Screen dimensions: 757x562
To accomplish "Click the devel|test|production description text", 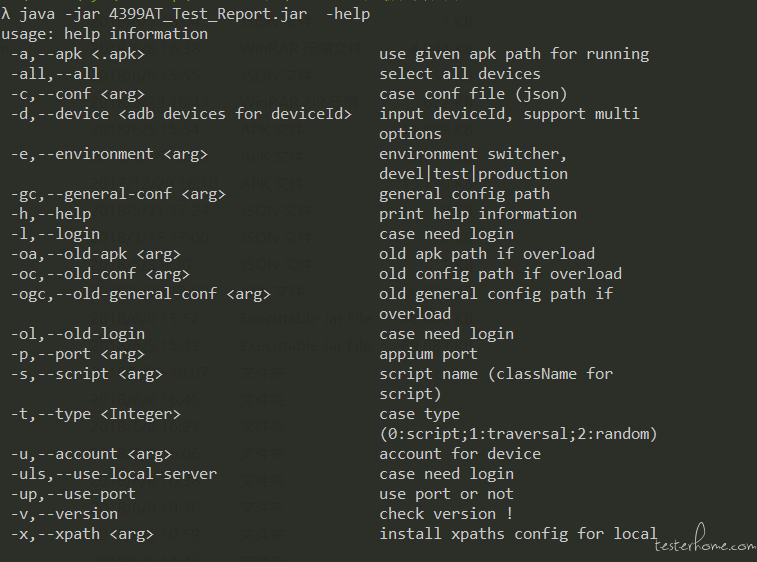I will (473, 174).
